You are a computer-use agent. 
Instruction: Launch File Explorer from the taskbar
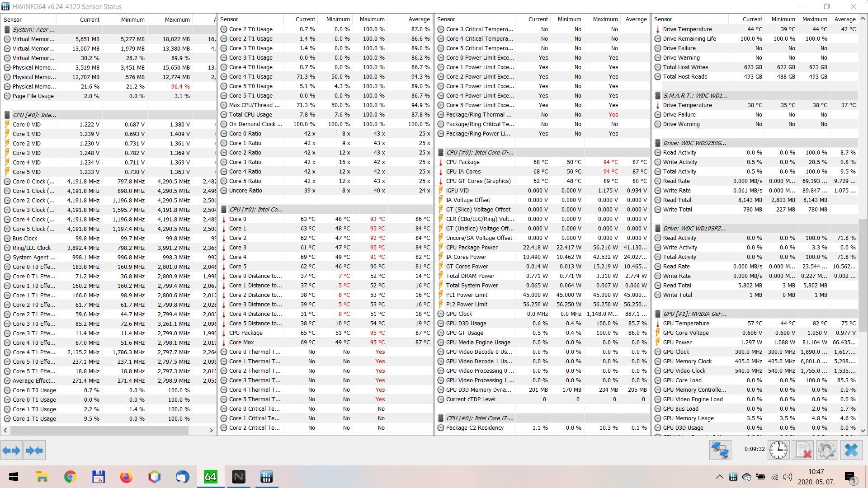[42, 477]
